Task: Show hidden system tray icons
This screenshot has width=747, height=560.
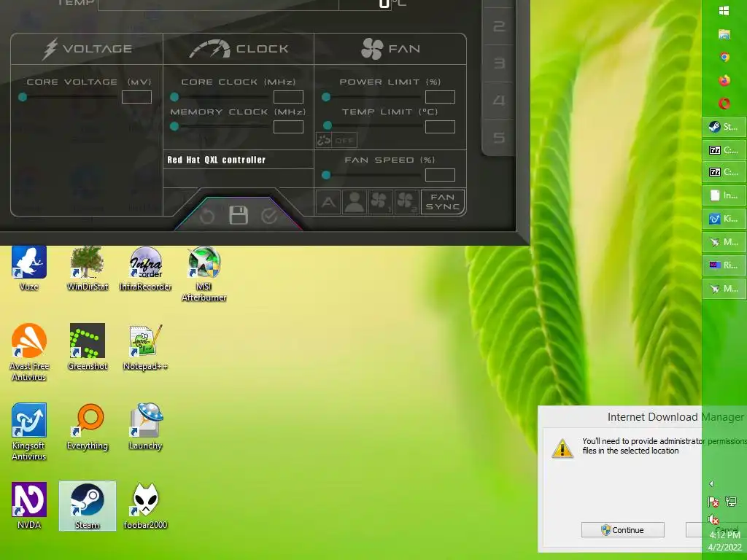Action: pyautogui.click(x=711, y=484)
